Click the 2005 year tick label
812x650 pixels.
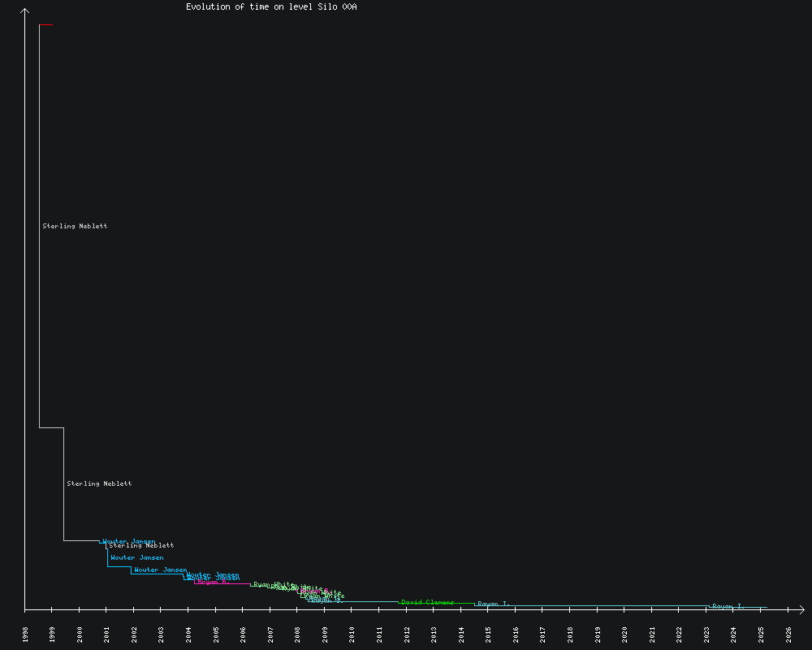point(216,635)
